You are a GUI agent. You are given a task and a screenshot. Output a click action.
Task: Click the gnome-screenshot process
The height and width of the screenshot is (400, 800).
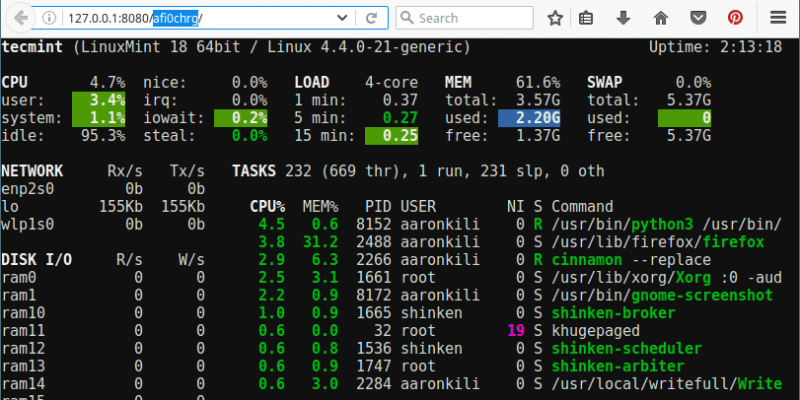(x=662, y=295)
